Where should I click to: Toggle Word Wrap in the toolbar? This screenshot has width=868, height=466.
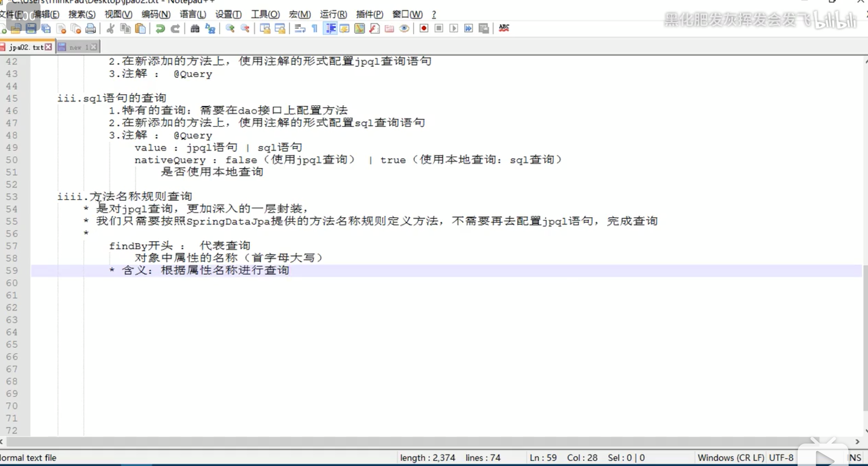pos(300,29)
